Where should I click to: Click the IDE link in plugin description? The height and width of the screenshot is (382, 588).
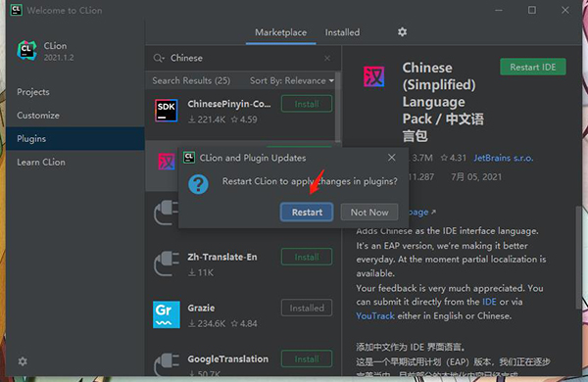tap(489, 302)
